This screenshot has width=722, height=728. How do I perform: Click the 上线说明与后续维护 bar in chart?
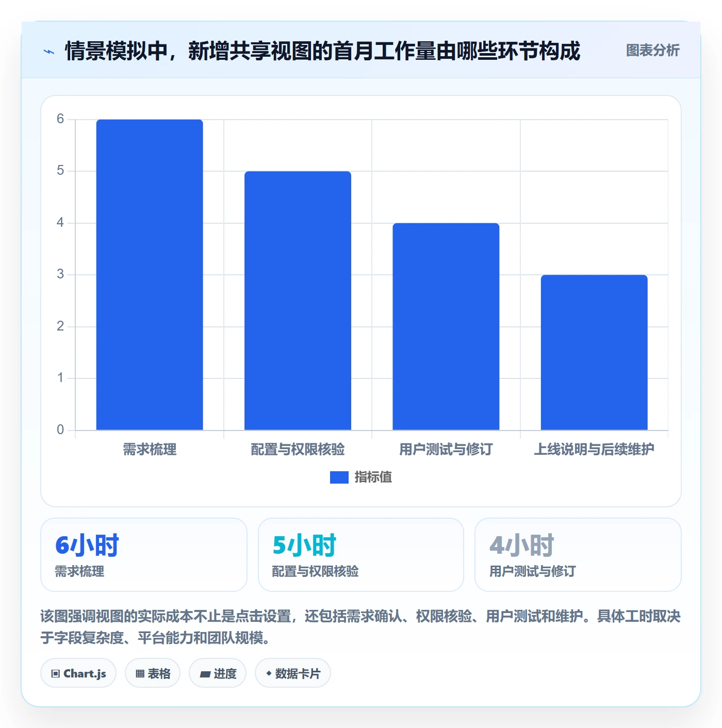[594, 353]
